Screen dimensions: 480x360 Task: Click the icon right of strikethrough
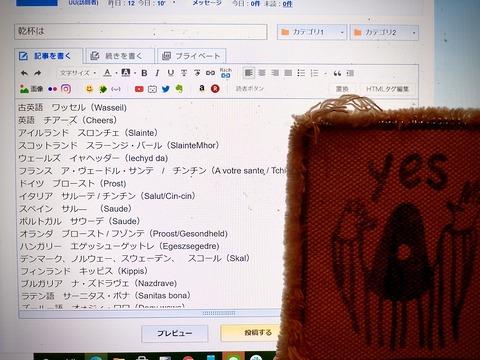pyautogui.click(x=197, y=73)
